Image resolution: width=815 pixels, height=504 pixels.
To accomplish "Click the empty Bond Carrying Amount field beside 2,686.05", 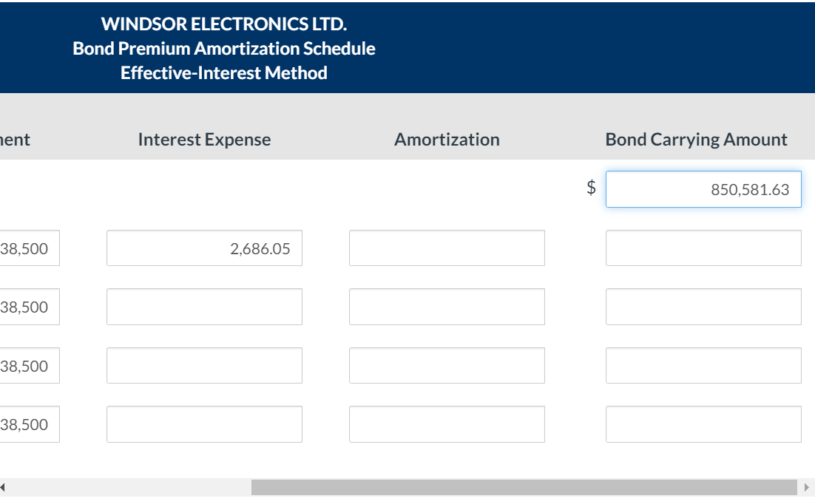I will (x=703, y=248).
